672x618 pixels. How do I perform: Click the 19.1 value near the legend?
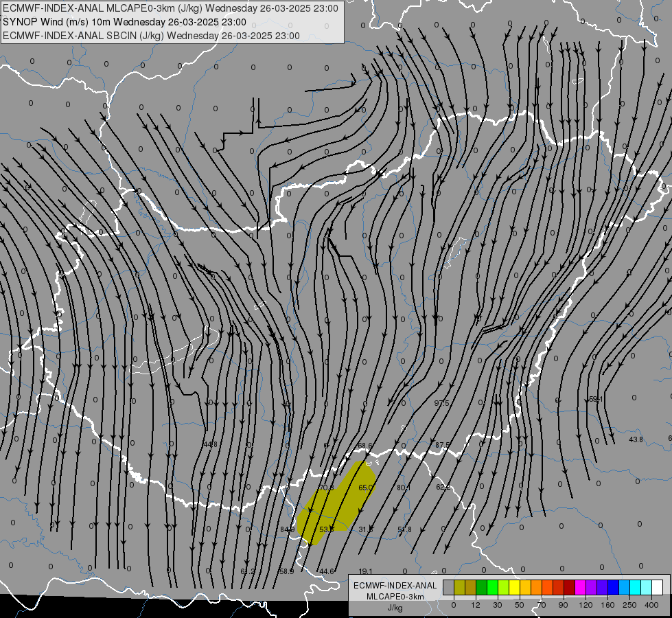coord(366,572)
